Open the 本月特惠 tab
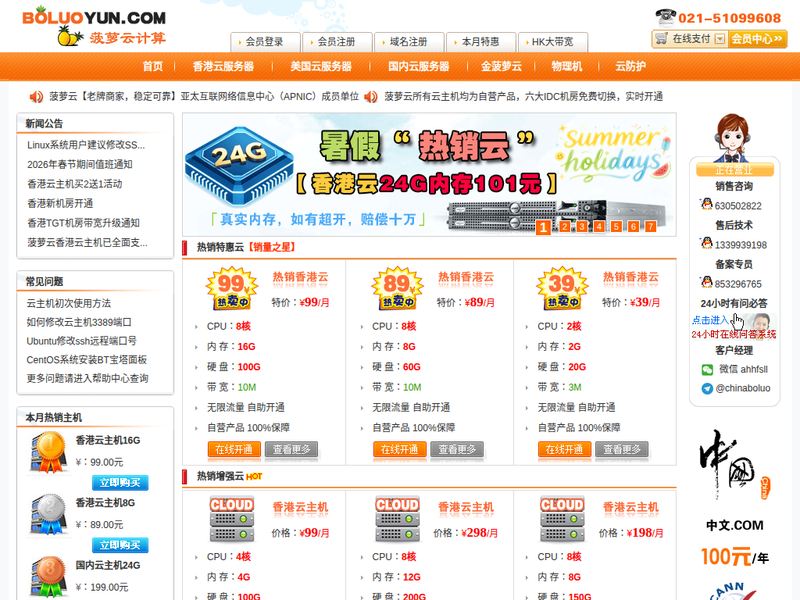800x600 pixels. tap(481, 42)
